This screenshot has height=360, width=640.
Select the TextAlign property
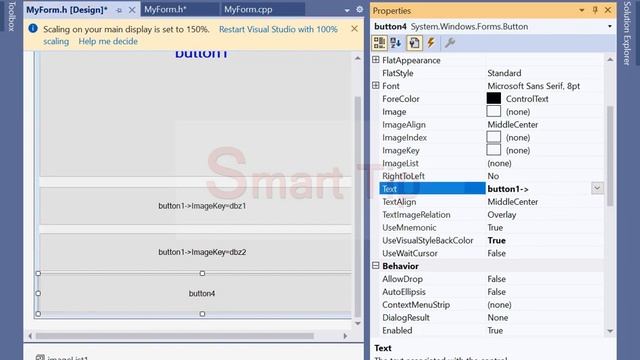(490, 202)
